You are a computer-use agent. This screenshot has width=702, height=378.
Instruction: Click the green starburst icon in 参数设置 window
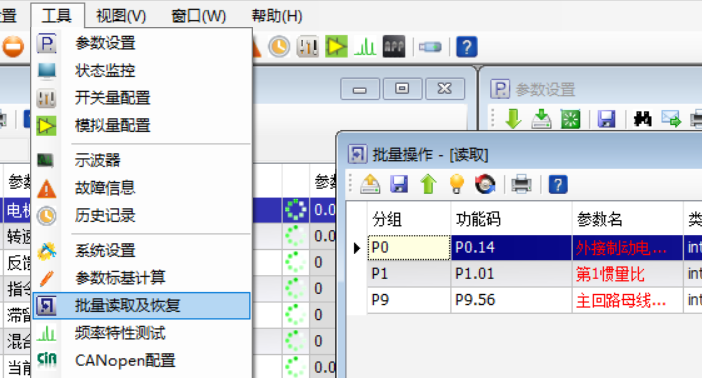tap(570, 119)
